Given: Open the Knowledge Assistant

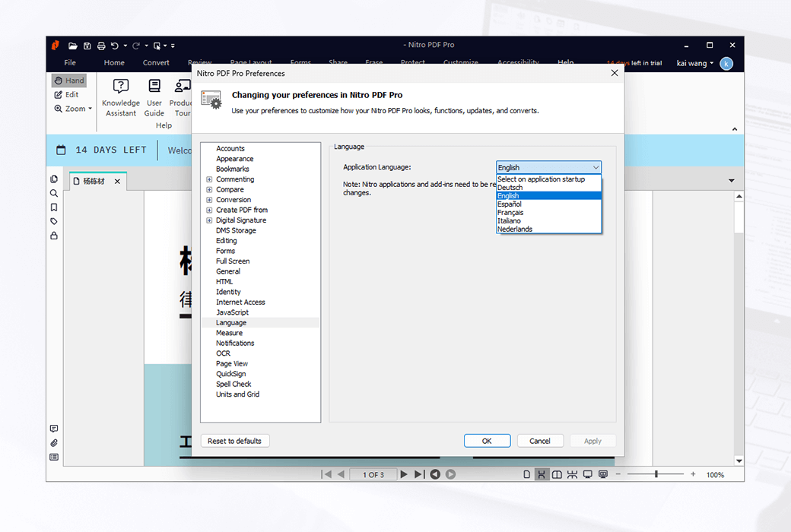Looking at the screenshot, I should point(120,97).
